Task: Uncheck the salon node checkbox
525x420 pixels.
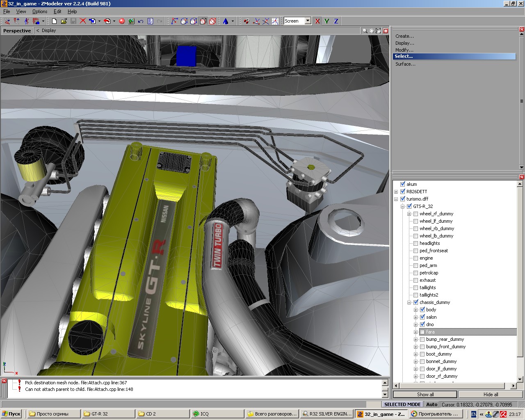Action: 422,317
